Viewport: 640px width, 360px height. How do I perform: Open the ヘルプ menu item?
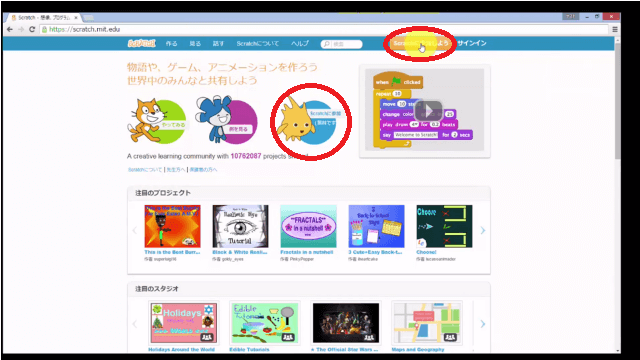click(300, 43)
